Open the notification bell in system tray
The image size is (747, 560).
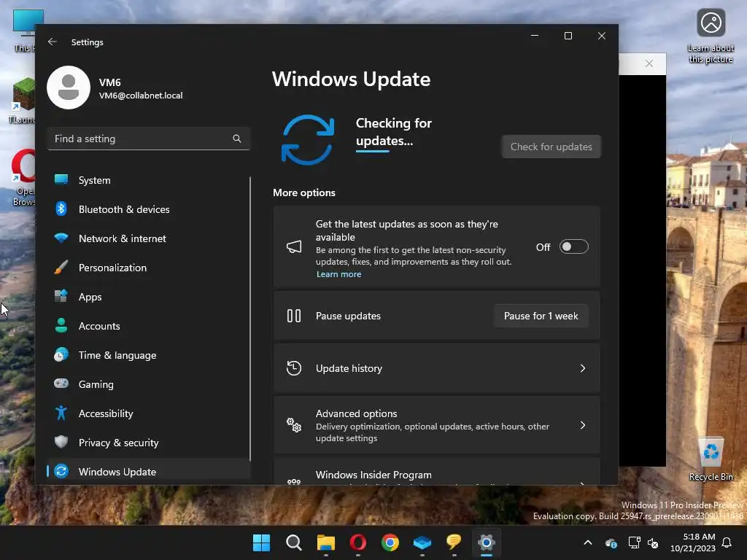pyautogui.click(x=727, y=542)
